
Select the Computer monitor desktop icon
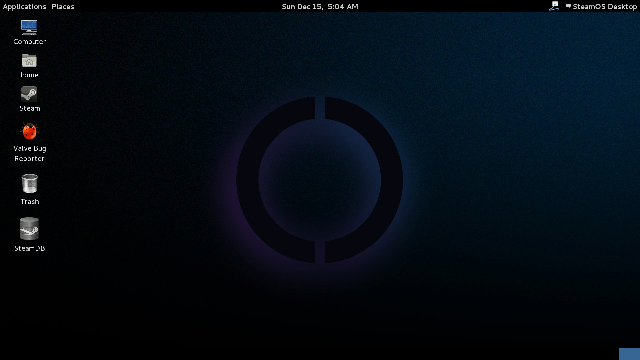click(29, 27)
